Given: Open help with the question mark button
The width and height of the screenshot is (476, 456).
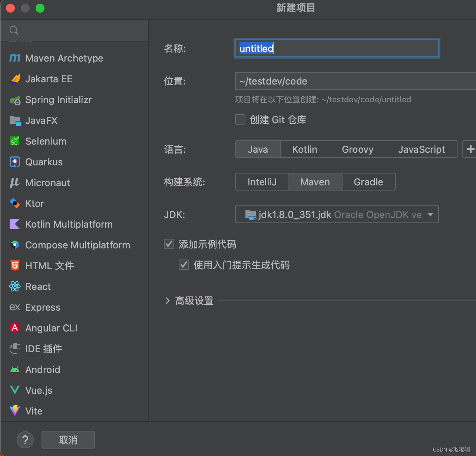Looking at the screenshot, I should (25, 440).
